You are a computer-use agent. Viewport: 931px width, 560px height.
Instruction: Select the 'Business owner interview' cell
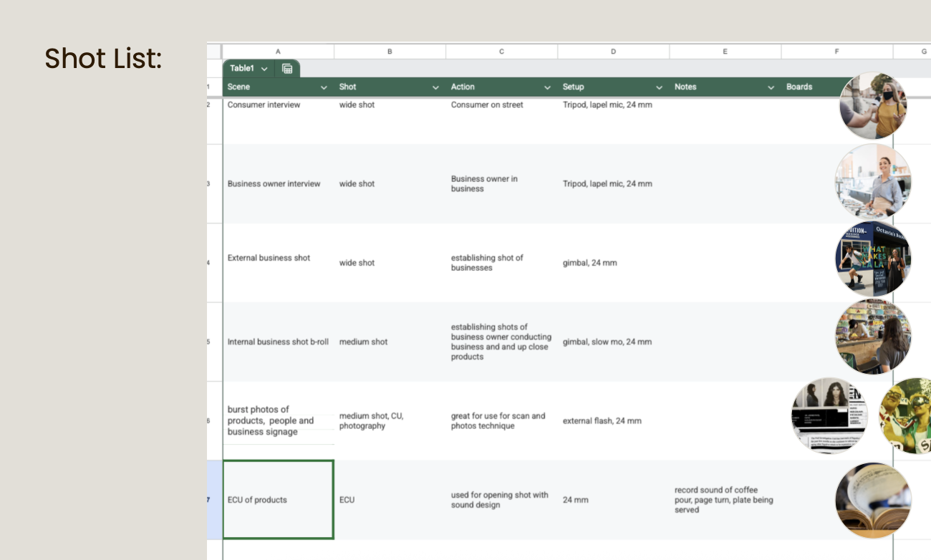278,184
